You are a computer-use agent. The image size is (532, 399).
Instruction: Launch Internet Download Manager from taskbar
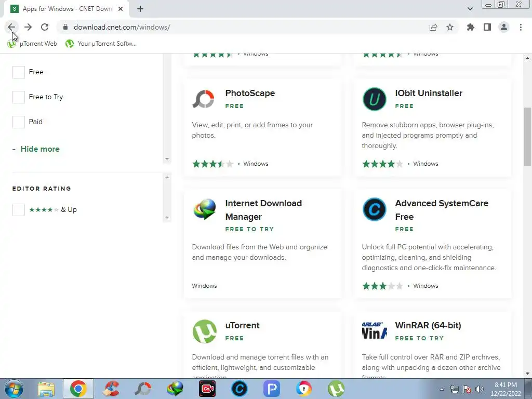pyautogui.click(x=175, y=389)
